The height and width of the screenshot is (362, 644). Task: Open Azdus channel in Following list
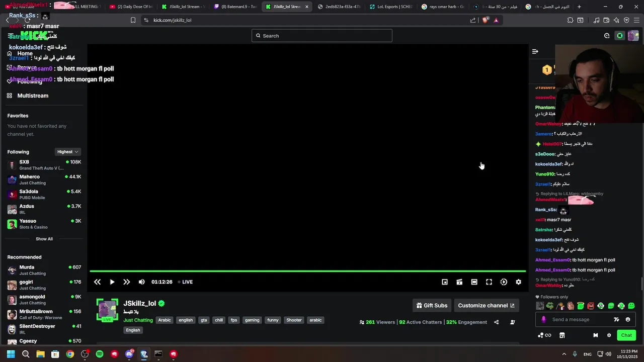(44, 209)
